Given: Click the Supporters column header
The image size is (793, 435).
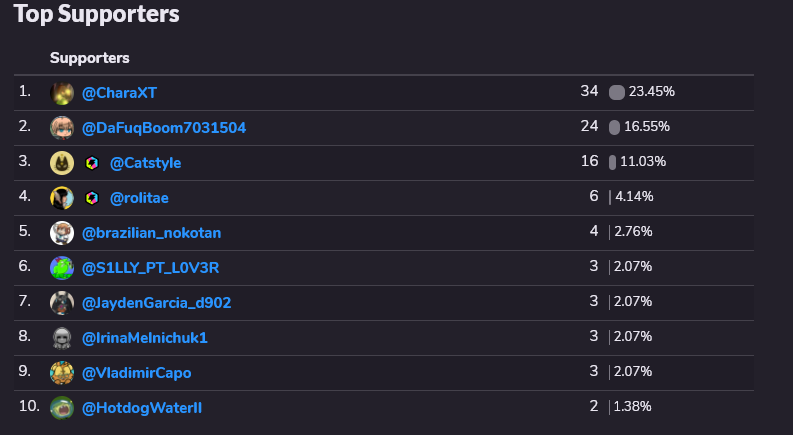Looking at the screenshot, I should (x=90, y=58).
